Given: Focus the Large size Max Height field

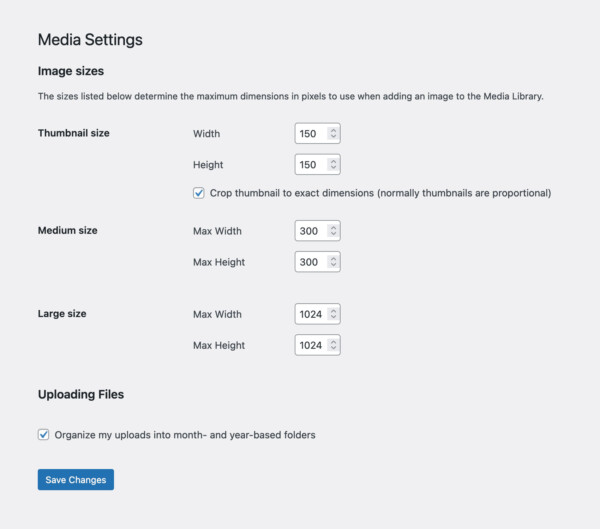Looking at the screenshot, I should pos(317,345).
